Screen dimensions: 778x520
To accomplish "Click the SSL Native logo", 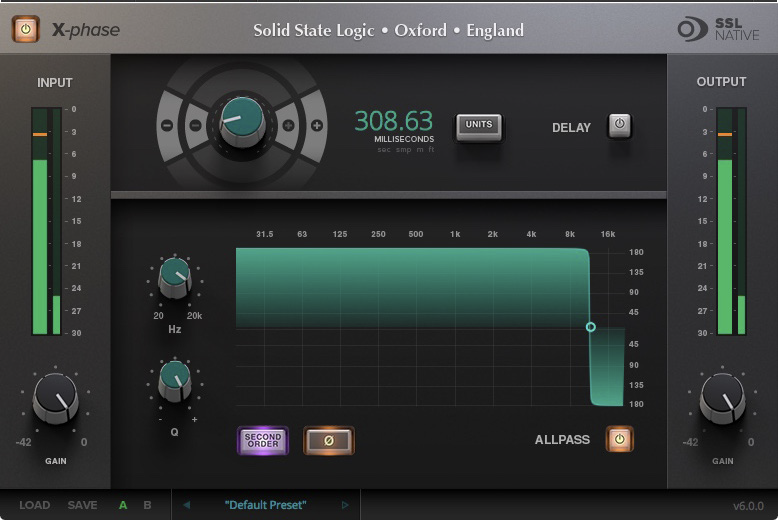I will pyautogui.click(x=718, y=29).
